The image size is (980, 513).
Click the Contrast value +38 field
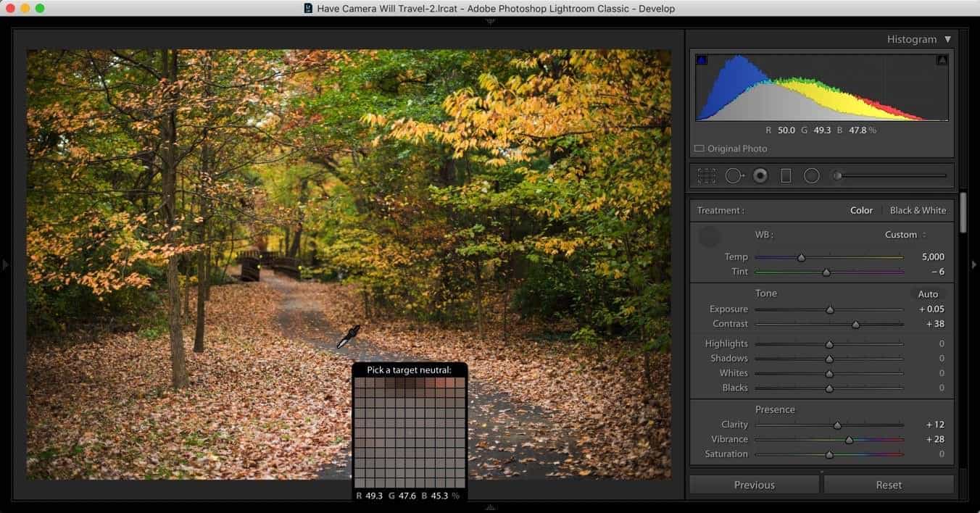(935, 324)
